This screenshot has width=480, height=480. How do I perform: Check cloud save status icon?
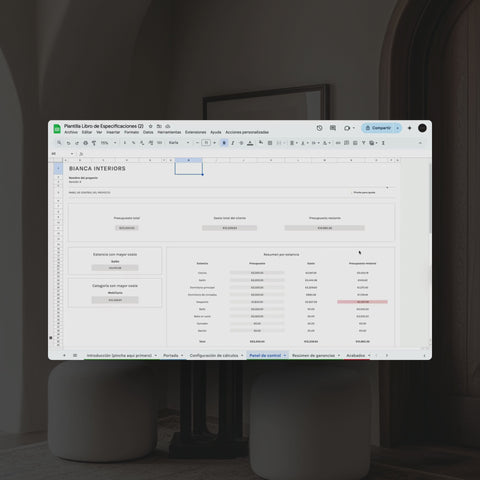168,126
